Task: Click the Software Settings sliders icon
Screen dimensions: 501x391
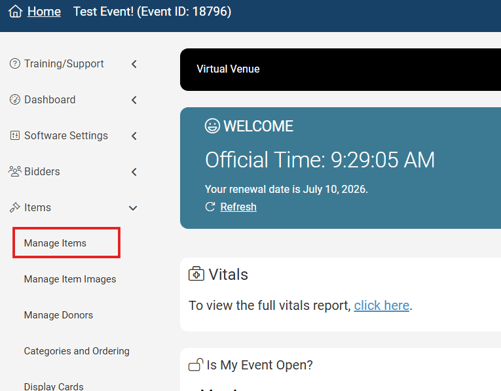Action: [x=15, y=135]
